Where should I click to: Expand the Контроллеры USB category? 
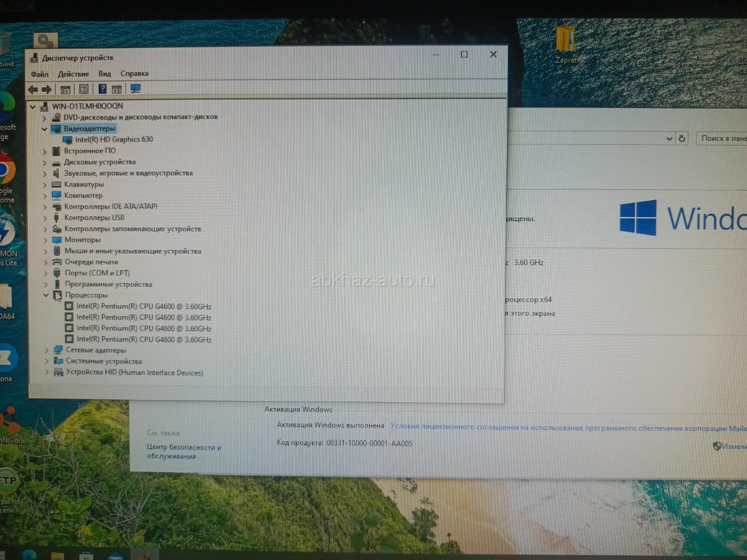click(x=45, y=218)
